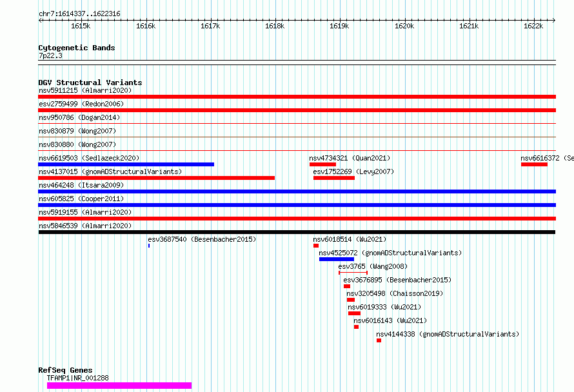Open nsv6016143 (Wu2021) variant label
Screen dimensions: 574x392
pos(390,320)
